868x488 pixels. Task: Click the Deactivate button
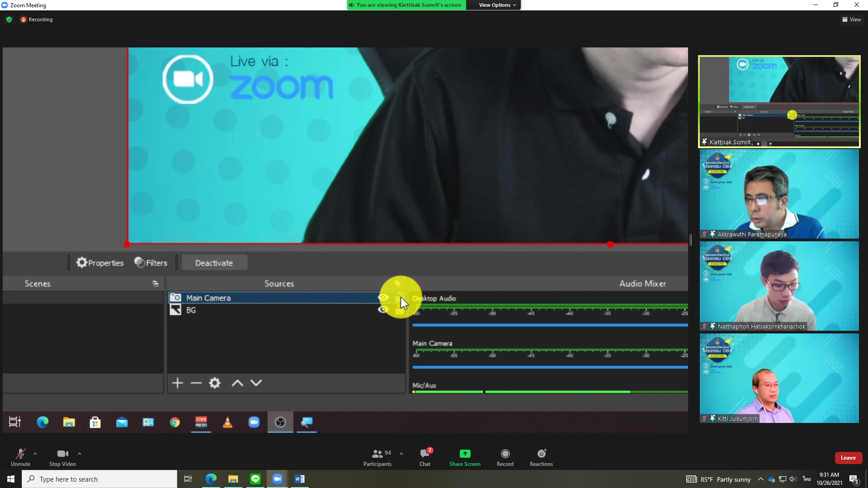(214, 263)
